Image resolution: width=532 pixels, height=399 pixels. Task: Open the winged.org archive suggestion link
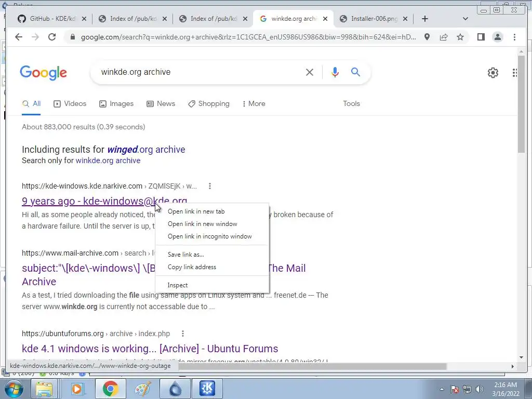point(146,150)
